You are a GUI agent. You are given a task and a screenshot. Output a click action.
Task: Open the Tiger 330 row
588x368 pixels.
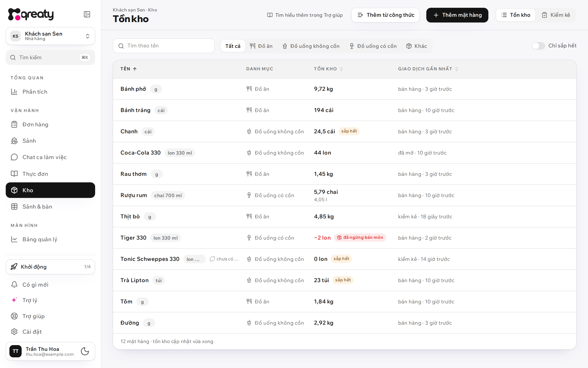tap(345, 238)
